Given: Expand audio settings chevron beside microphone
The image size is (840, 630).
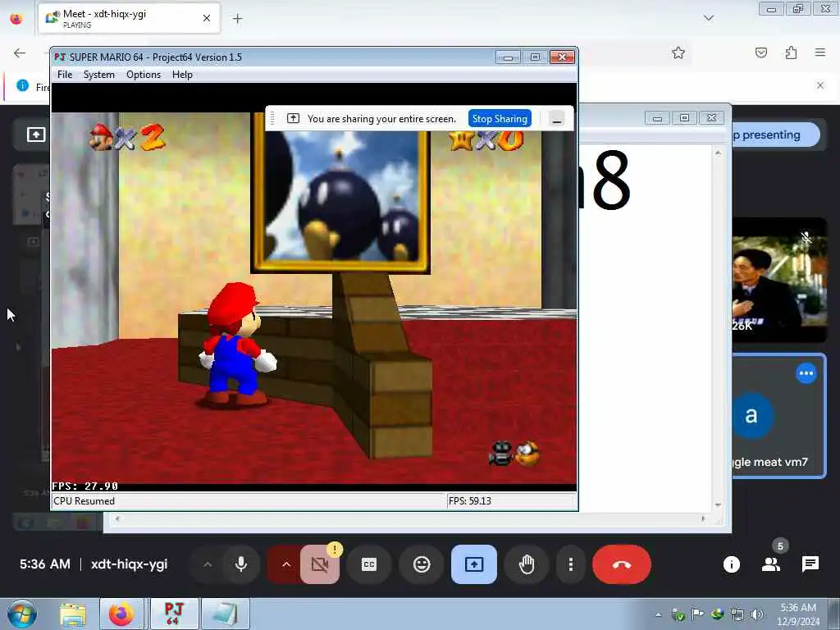Looking at the screenshot, I should pos(208,564).
